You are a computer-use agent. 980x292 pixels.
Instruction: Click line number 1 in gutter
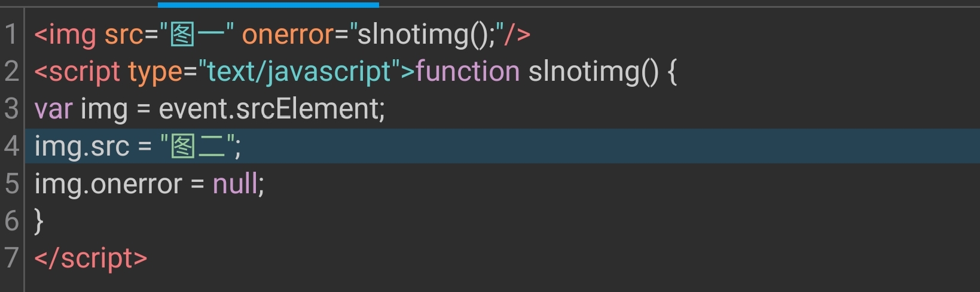click(x=11, y=34)
